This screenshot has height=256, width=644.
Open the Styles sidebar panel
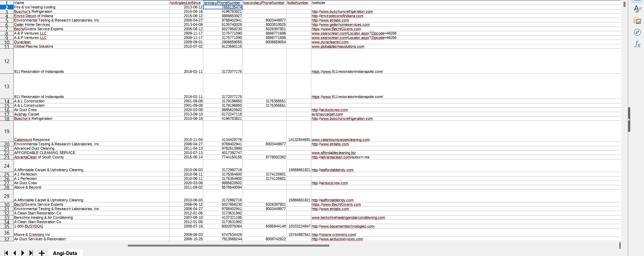click(637, 9)
